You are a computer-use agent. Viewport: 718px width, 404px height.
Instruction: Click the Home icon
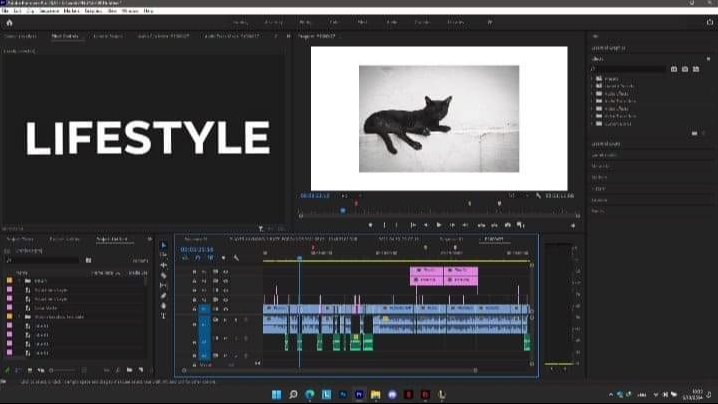(9, 22)
